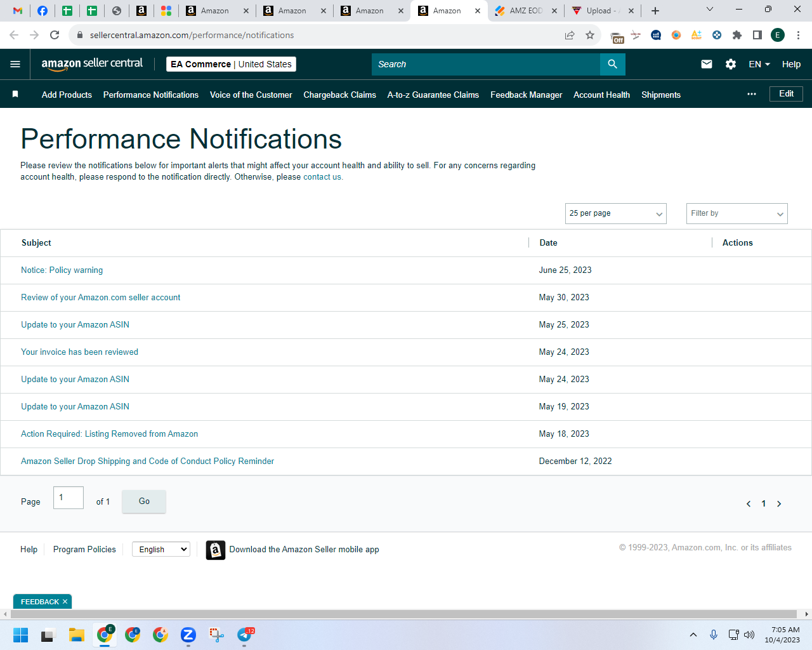Viewport: 812px width, 650px height.
Task: Switch to the Upload browser tab
Action: tap(603, 11)
